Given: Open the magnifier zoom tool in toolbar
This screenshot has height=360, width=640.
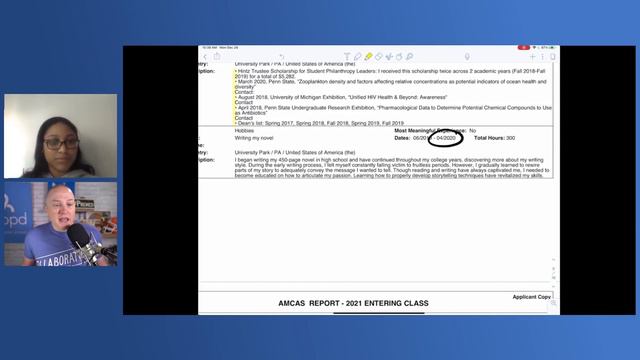Looking at the screenshot, I should pos(409,57).
